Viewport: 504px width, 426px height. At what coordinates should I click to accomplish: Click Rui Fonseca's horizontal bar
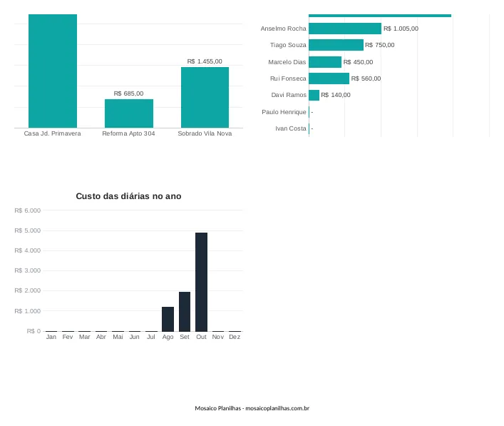tap(329, 78)
